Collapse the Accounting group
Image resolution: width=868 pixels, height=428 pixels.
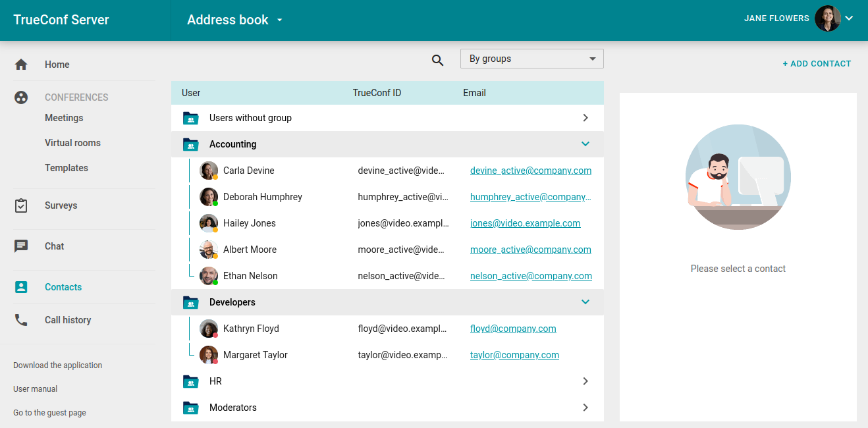pos(585,144)
